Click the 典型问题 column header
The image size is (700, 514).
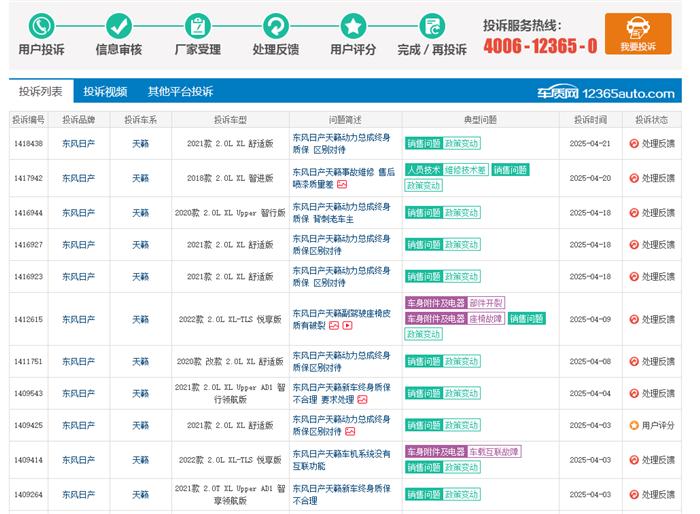[x=480, y=120]
